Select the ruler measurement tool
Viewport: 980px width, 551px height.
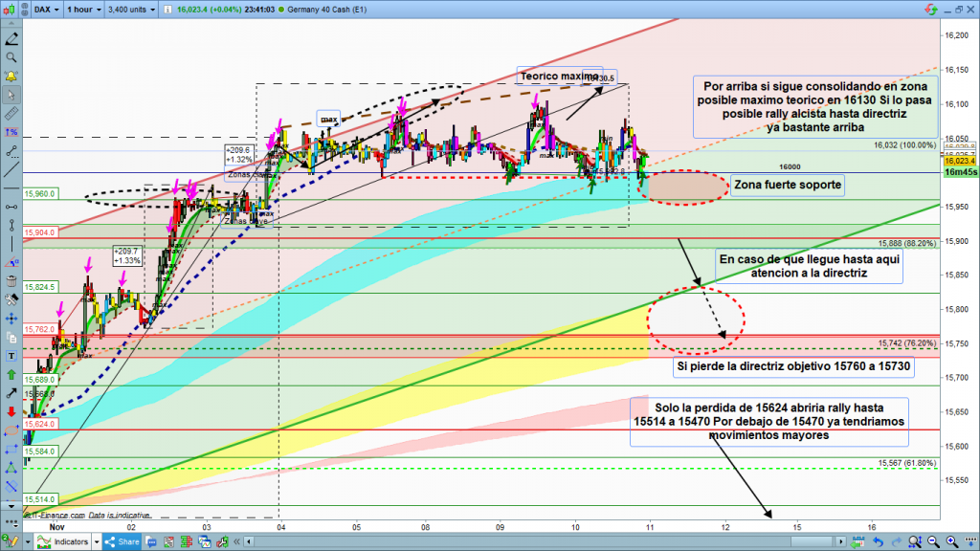coord(11,113)
